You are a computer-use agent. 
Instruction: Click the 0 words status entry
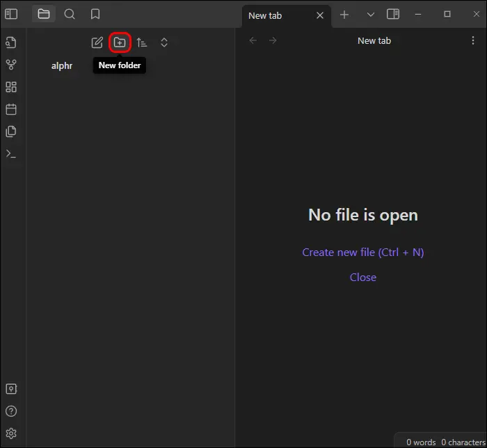click(421, 442)
